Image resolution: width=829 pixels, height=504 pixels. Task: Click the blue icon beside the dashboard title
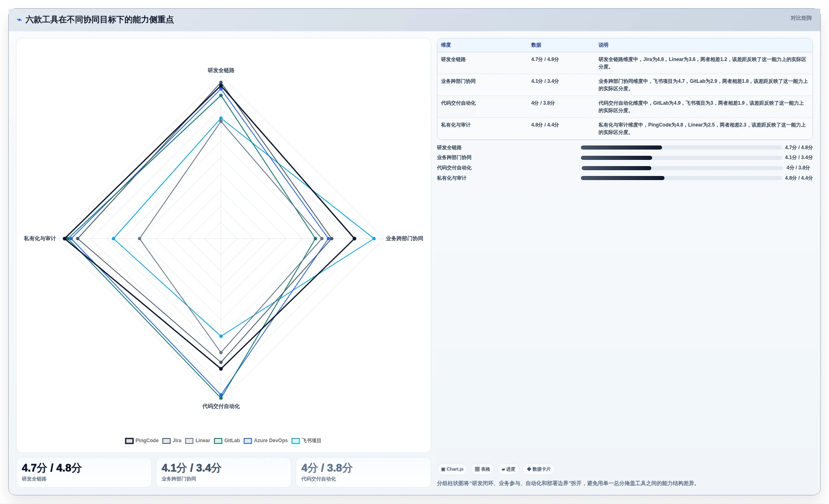pyautogui.click(x=19, y=20)
